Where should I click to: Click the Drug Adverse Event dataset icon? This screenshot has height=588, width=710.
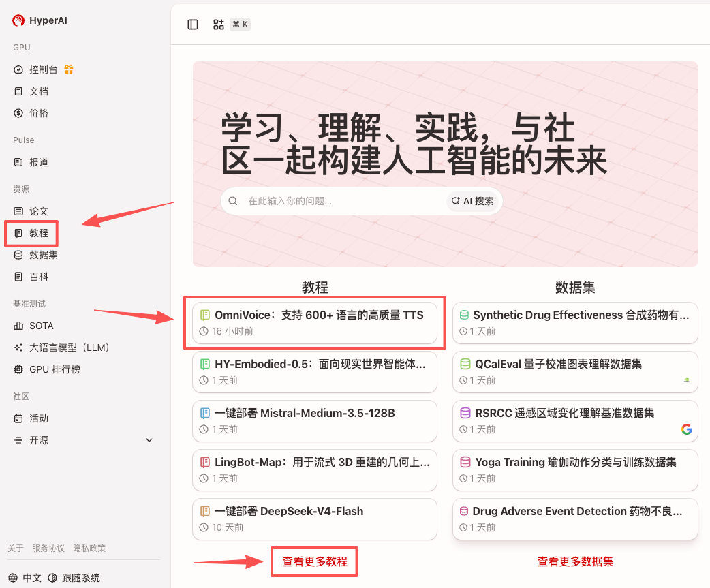(464, 511)
